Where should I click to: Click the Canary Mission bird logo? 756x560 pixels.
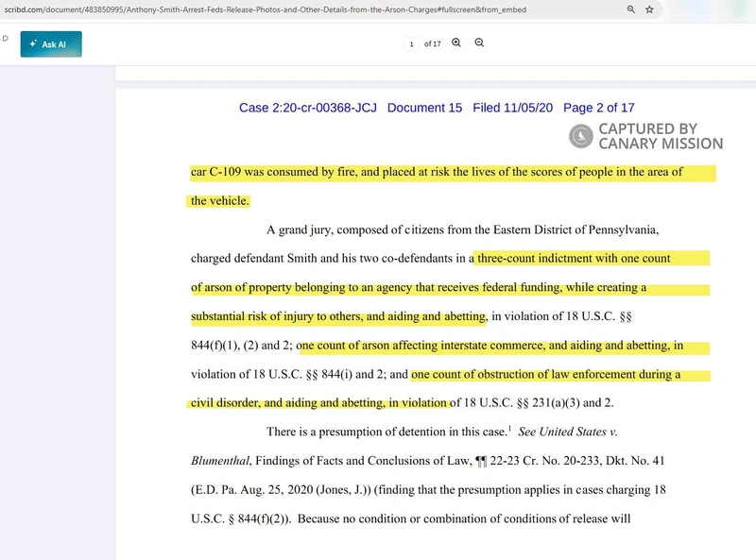(581, 136)
